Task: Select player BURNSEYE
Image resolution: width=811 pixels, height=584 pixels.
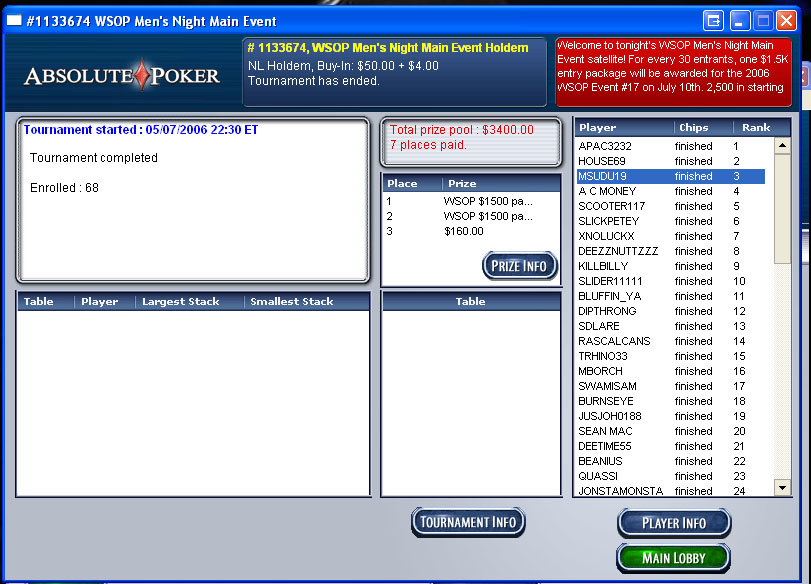Action: (x=671, y=401)
